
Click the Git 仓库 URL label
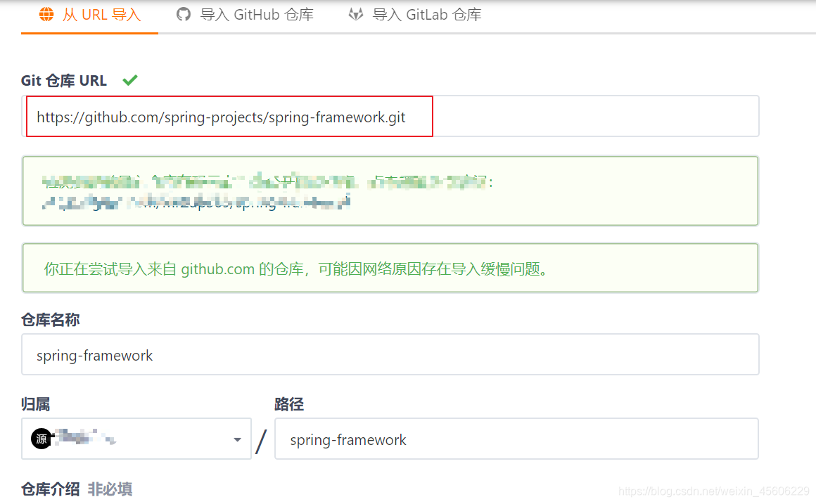(x=64, y=81)
